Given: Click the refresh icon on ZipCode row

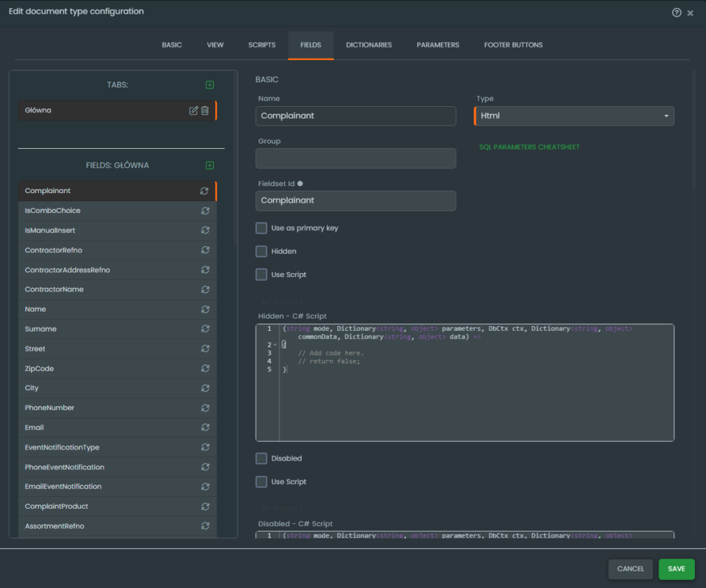Looking at the screenshot, I should (205, 369).
